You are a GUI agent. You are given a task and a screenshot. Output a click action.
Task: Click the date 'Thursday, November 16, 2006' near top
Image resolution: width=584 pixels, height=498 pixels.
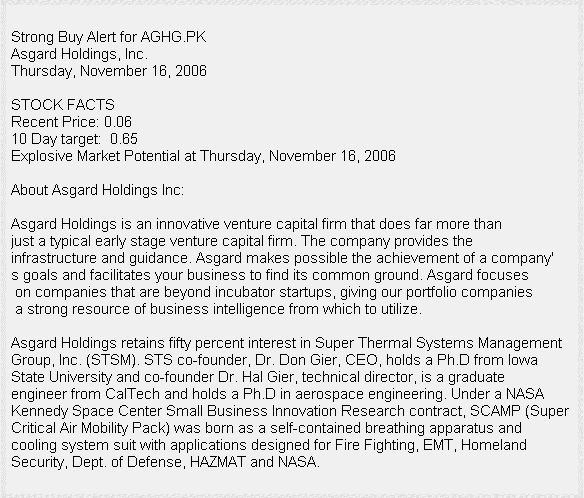(x=109, y=71)
